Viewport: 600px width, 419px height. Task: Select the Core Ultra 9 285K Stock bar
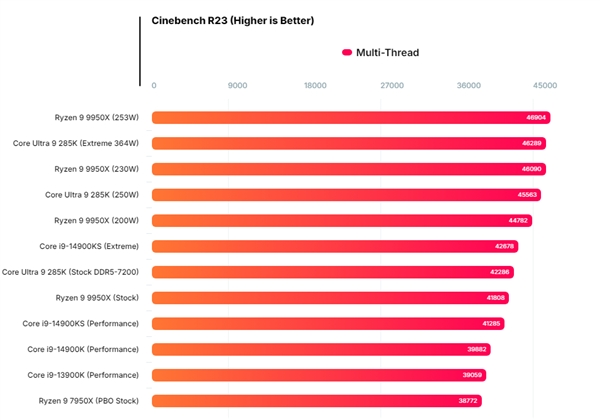coord(333,272)
